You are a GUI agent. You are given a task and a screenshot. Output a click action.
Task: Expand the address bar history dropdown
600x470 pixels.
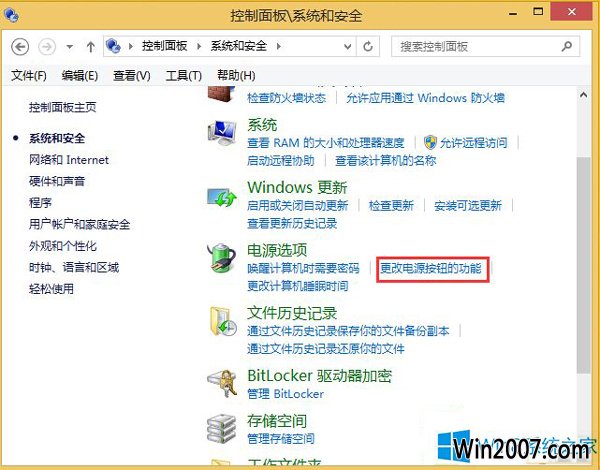(347, 47)
